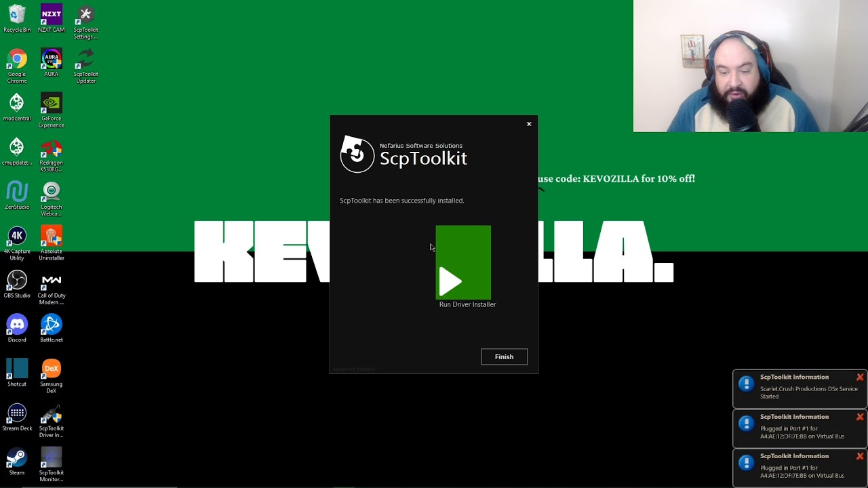Click the ScpToolkit logo in the installer header
The width and height of the screenshot is (868, 488).
point(357,155)
